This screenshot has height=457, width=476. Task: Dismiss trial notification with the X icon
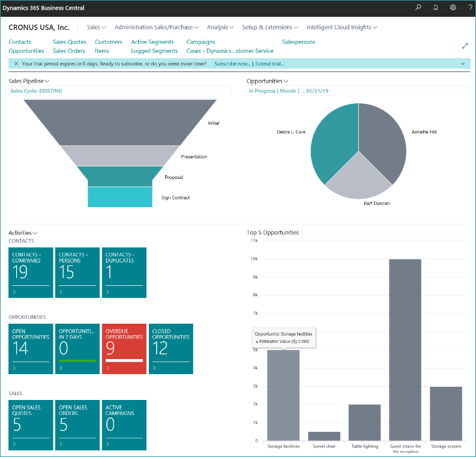point(16,64)
